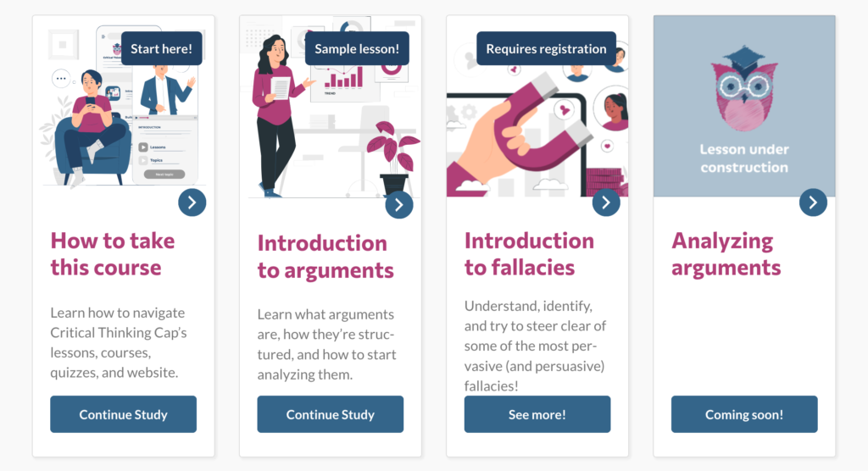
Task: Open the 'Introduction to fallacies' title link
Action: pyautogui.click(x=529, y=254)
